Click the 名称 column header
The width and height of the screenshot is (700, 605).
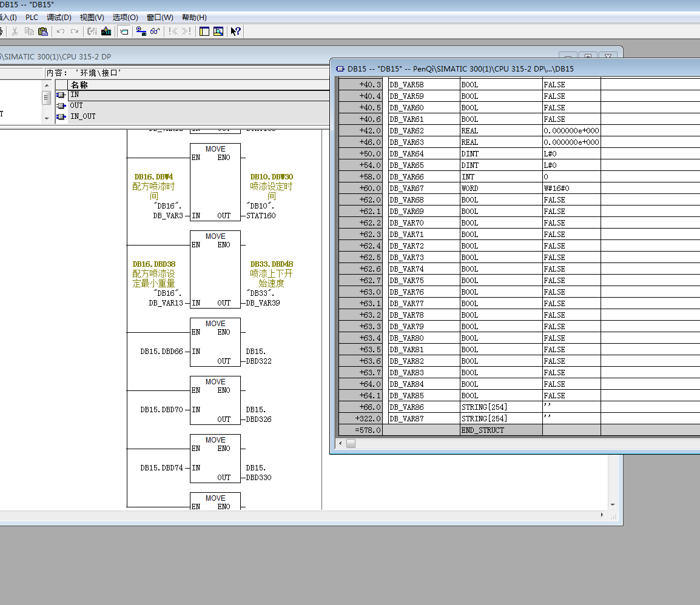click(199, 85)
